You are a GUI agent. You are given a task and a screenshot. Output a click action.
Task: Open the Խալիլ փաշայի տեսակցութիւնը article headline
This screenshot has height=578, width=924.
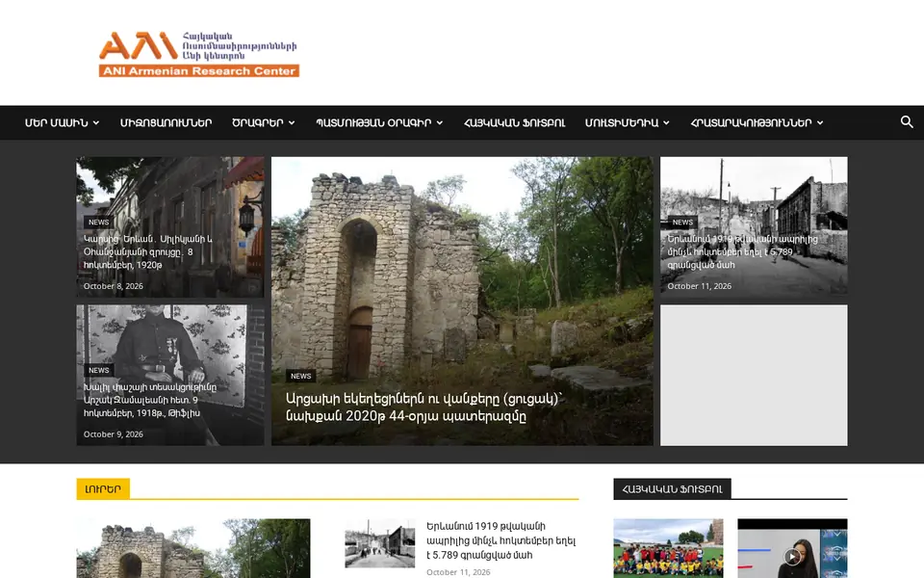[150, 400]
